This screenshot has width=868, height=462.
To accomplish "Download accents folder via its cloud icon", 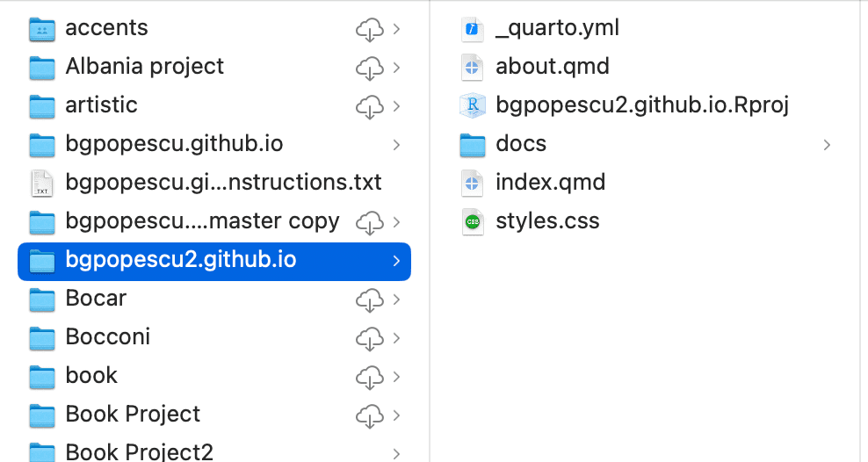I will click(369, 29).
